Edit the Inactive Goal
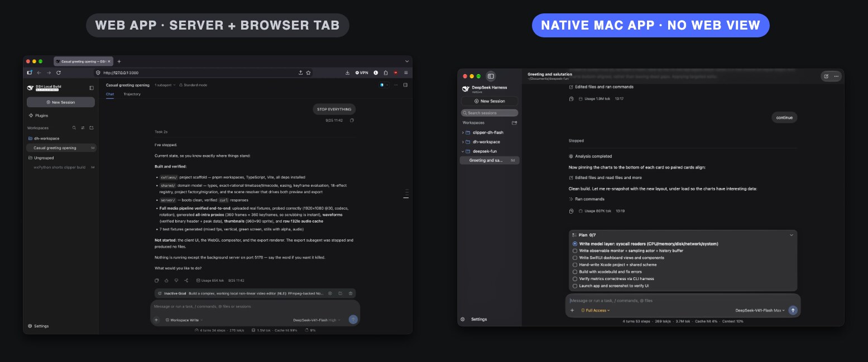Viewport: 868px width, 362px height. pos(340,293)
